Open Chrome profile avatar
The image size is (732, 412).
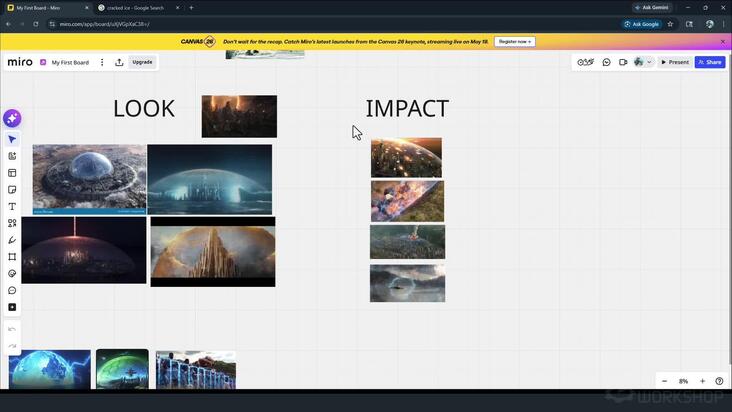click(x=710, y=24)
